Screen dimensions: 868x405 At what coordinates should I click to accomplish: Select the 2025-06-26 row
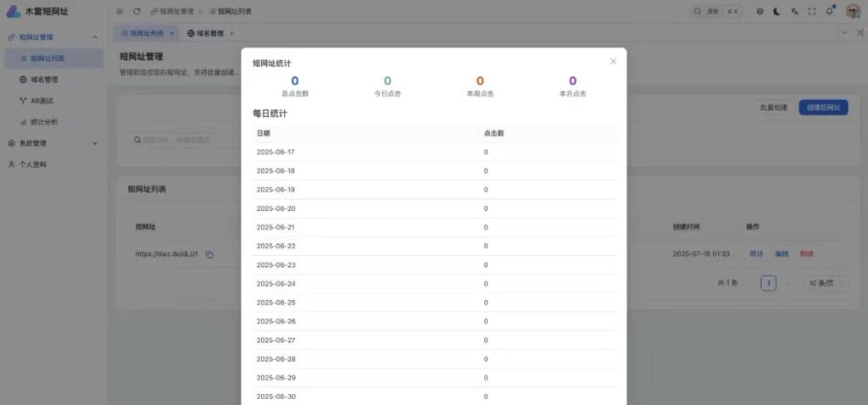tap(434, 321)
